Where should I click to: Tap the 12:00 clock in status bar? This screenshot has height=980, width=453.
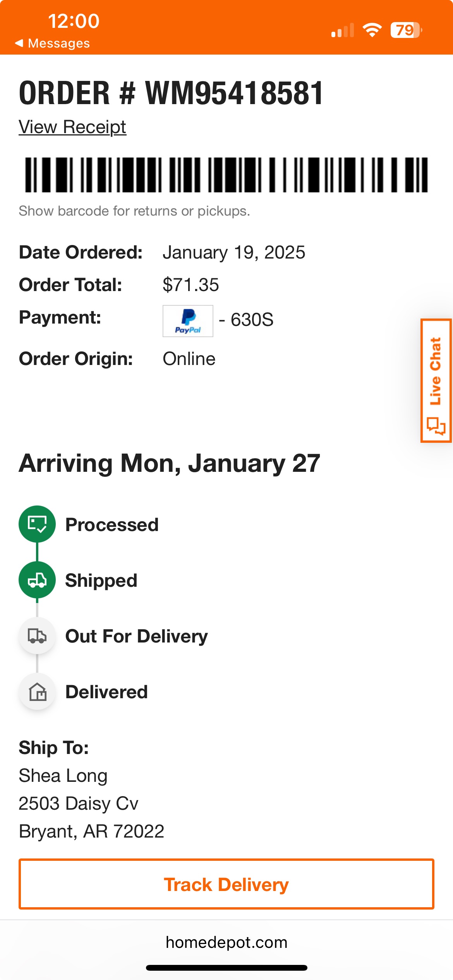[x=74, y=21]
